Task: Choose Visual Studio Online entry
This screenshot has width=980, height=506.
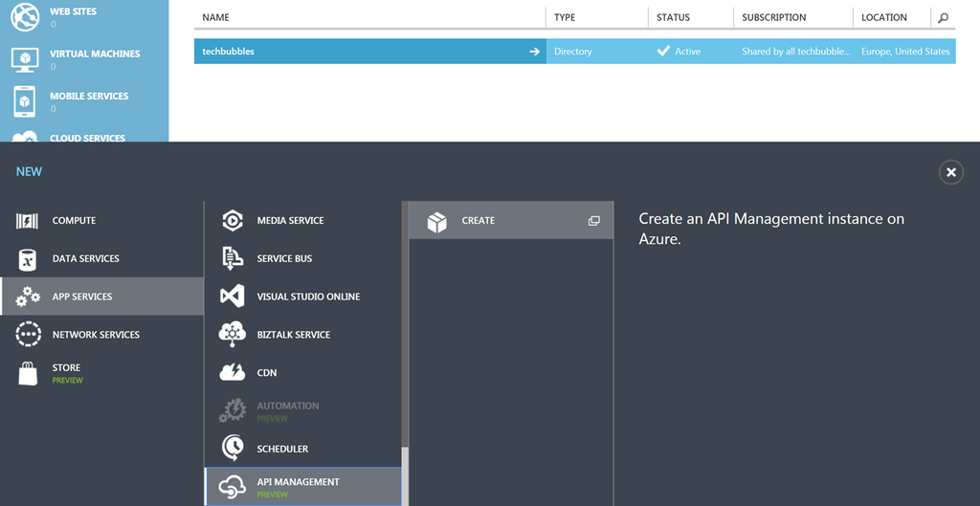Action: pyautogui.click(x=303, y=297)
